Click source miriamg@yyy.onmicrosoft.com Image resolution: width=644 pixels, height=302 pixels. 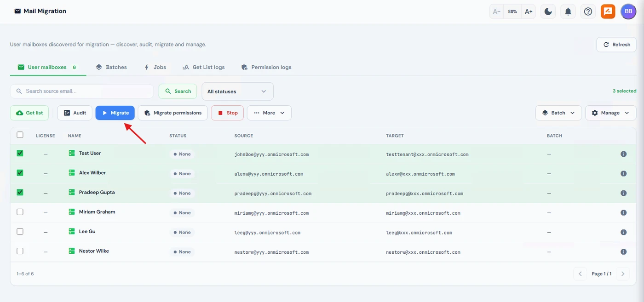point(271,213)
